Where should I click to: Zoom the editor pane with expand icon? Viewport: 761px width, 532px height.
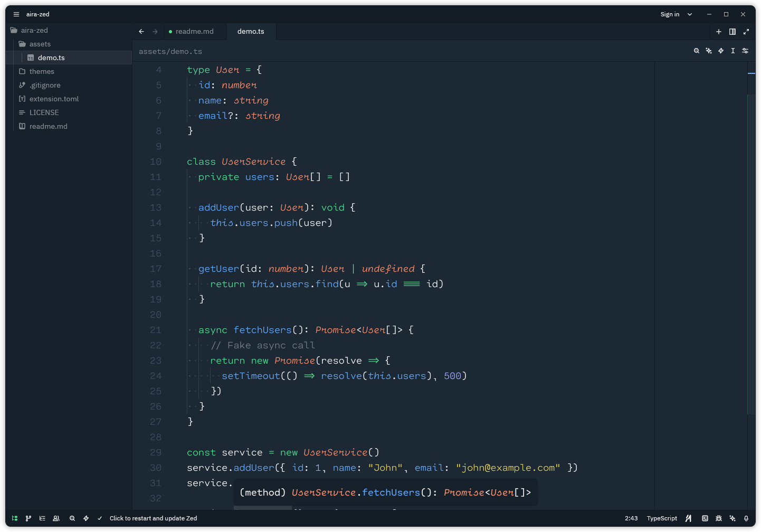[x=746, y=32]
